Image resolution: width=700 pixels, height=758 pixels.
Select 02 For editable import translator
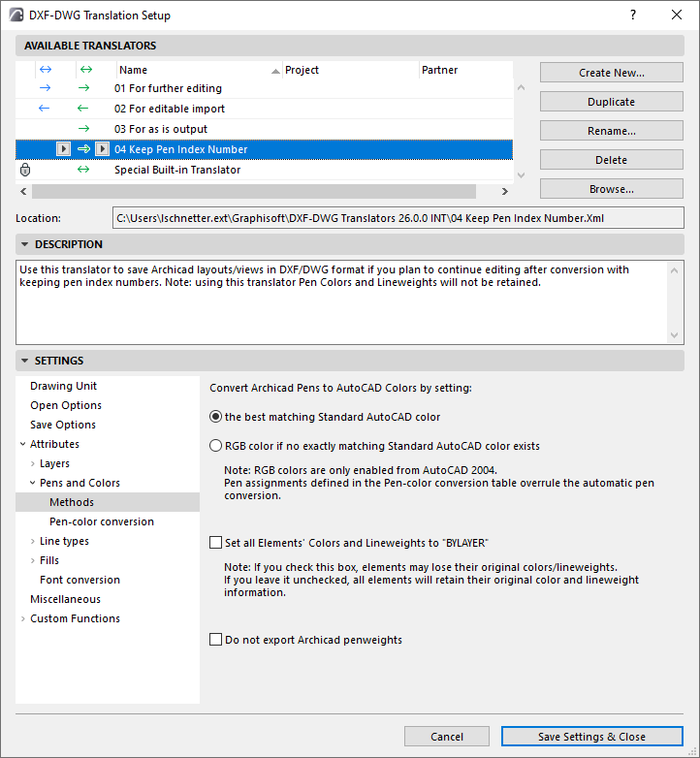264,109
